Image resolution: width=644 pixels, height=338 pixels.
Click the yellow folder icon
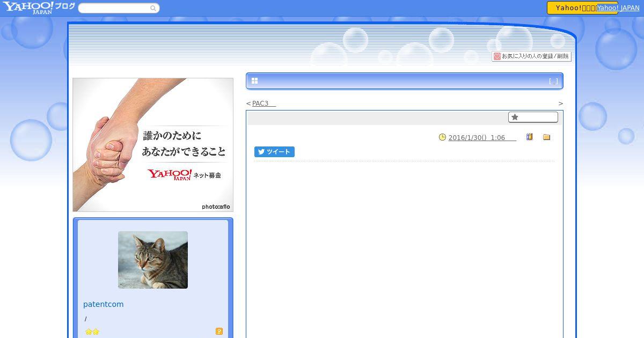pyautogui.click(x=546, y=137)
